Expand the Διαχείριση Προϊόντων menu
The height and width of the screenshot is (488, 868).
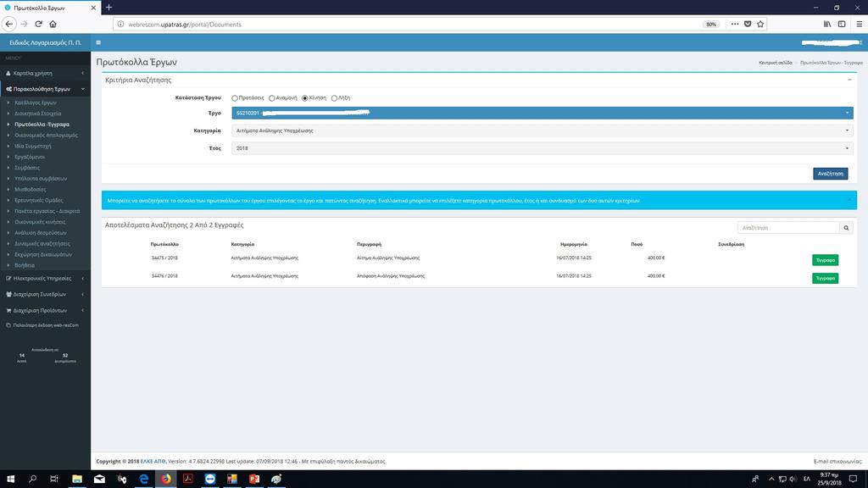coord(46,310)
